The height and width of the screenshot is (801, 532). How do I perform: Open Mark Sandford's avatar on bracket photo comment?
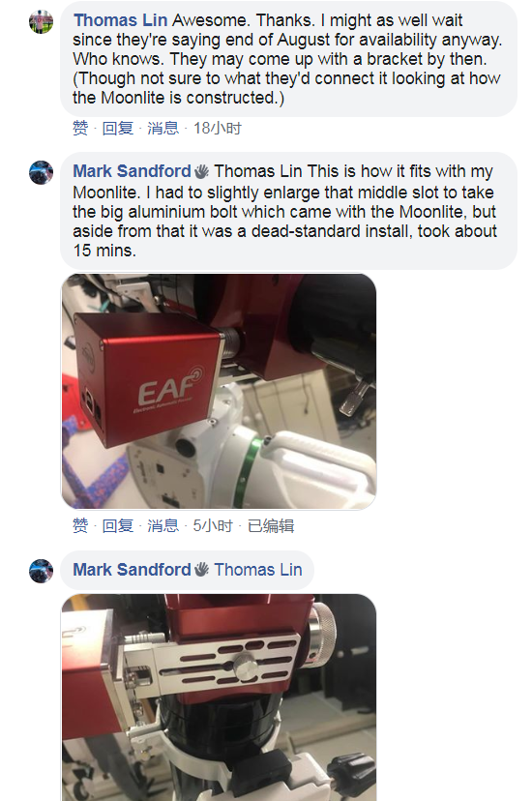coord(41,571)
